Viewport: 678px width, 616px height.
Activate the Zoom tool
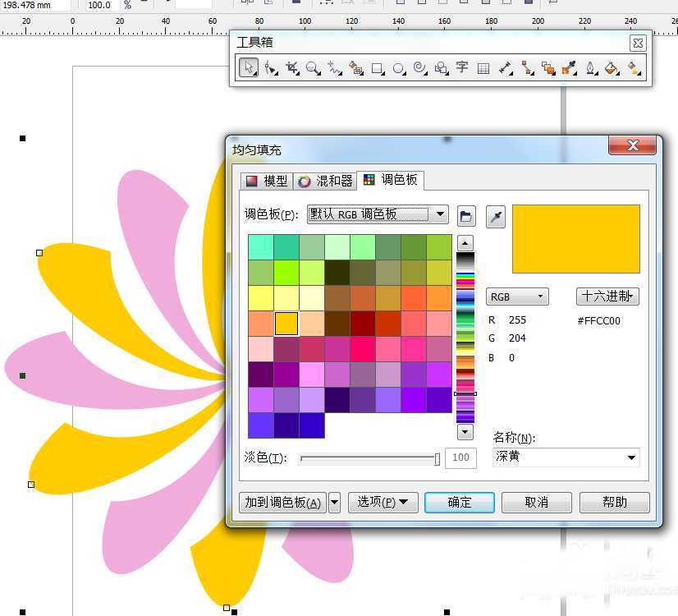coord(313,68)
